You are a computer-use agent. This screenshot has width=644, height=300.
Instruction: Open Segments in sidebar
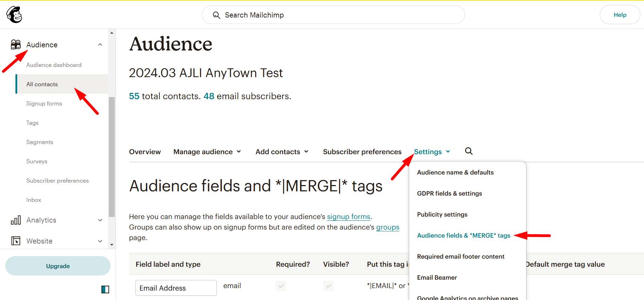tap(40, 142)
